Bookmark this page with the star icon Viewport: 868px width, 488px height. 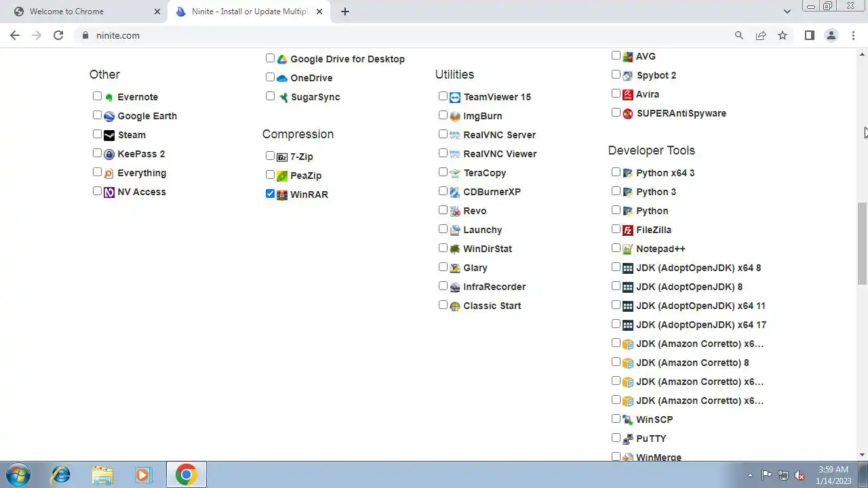tap(783, 35)
